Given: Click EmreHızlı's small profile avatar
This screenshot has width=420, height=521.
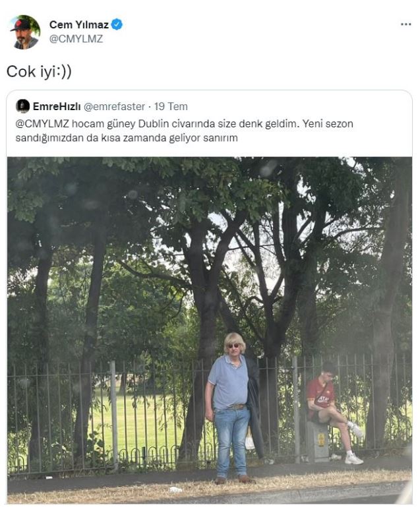Looking at the screenshot, I should (x=22, y=106).
